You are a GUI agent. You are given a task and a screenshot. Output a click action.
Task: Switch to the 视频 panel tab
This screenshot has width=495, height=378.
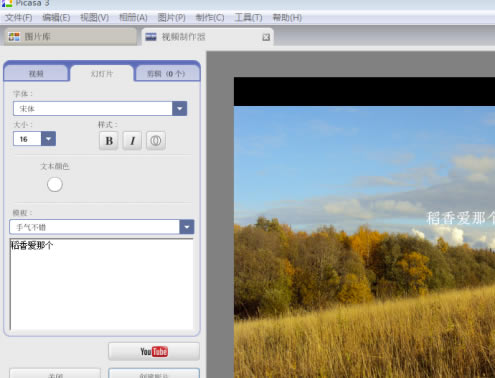pyautogui.click(x=36, y=73)
